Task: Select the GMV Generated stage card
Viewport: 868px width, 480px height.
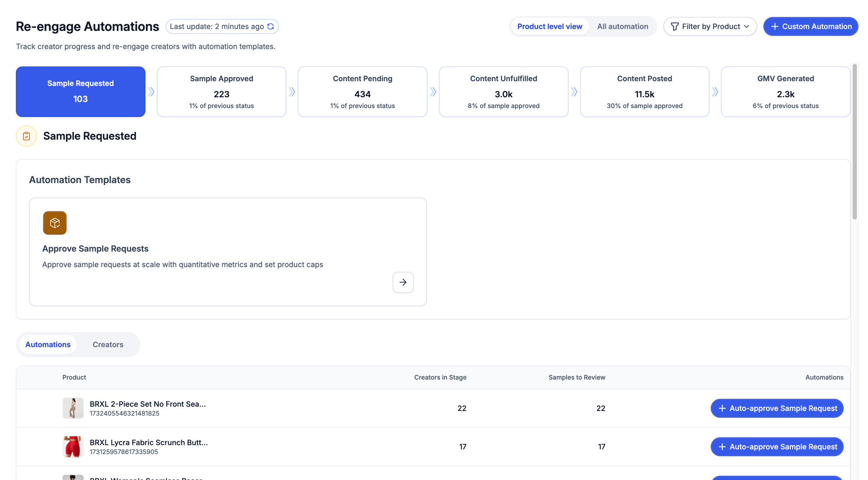Action: (x=786, y=92)
